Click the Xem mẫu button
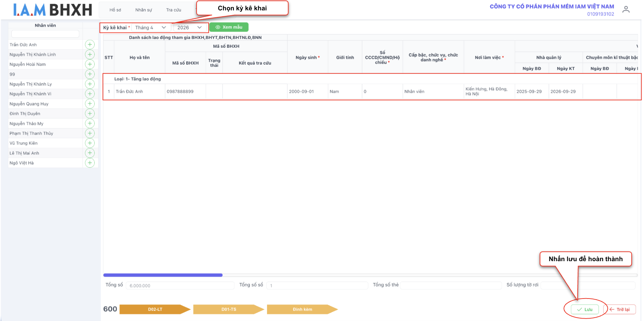Screen dimensions: 644x321 (x=229, y=27)
